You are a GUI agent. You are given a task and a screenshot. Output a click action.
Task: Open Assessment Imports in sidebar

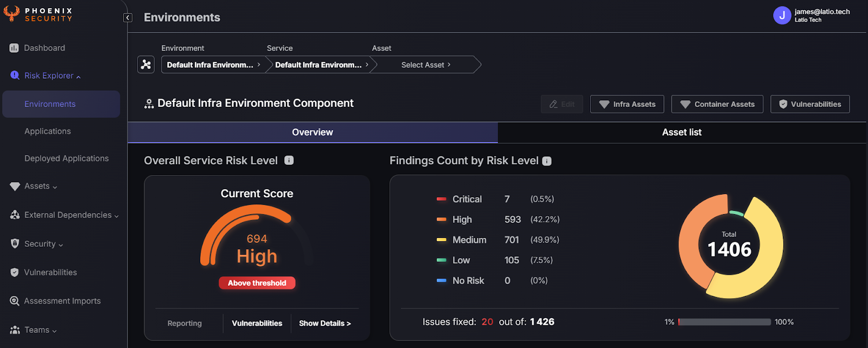pyautogui.click(x=62, y=301)
